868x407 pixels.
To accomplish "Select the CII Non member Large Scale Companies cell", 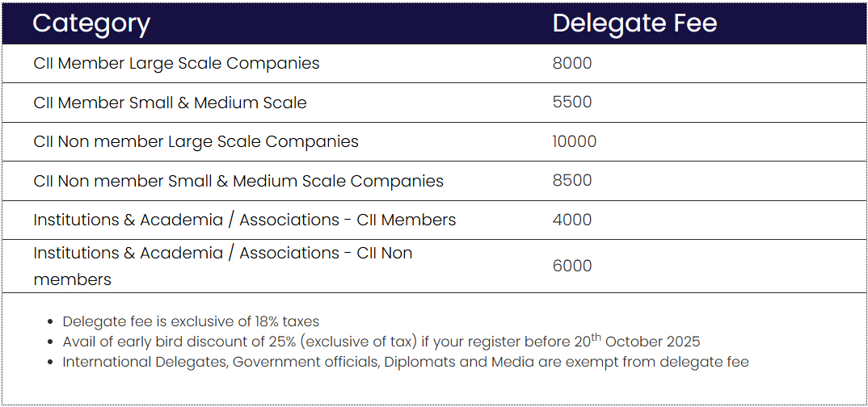I will pyautogui.click(x=196, y=141).
